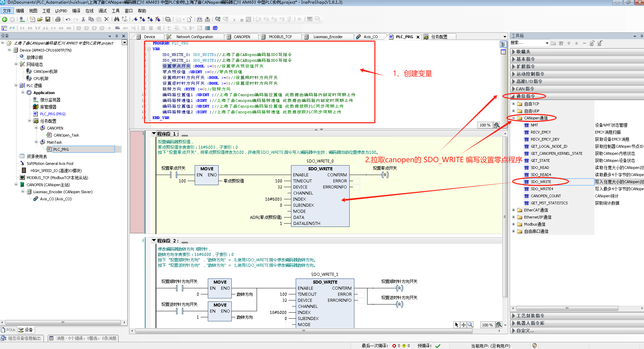Toggle the 设置零点开关 contact in network 1
This screenshot has height=349, width=644.
click(x=173, y=175)
